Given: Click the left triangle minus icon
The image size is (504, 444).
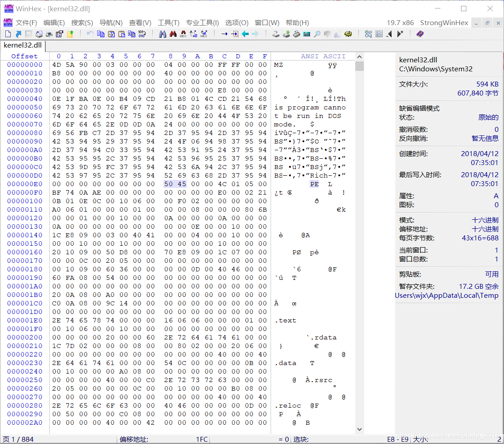Looking at the screenshot, I should (389, 34).
